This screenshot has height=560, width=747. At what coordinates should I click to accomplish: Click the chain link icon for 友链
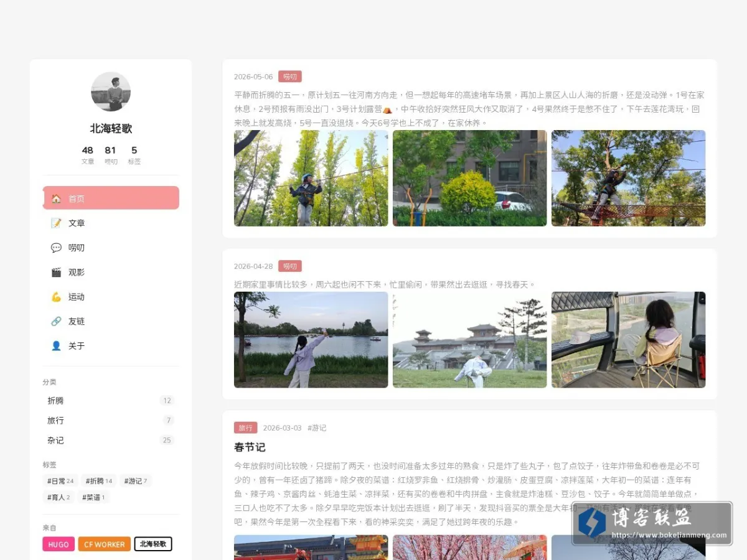pos(56,321)
